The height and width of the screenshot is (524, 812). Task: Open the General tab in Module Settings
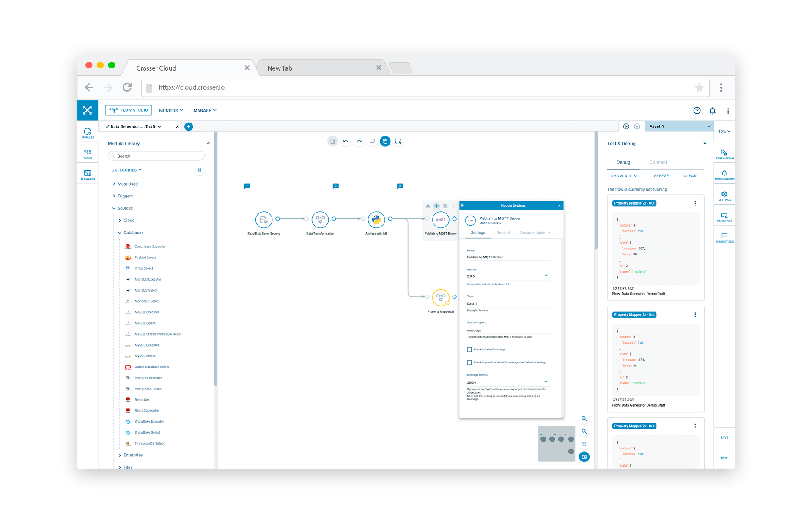(503, 233)
